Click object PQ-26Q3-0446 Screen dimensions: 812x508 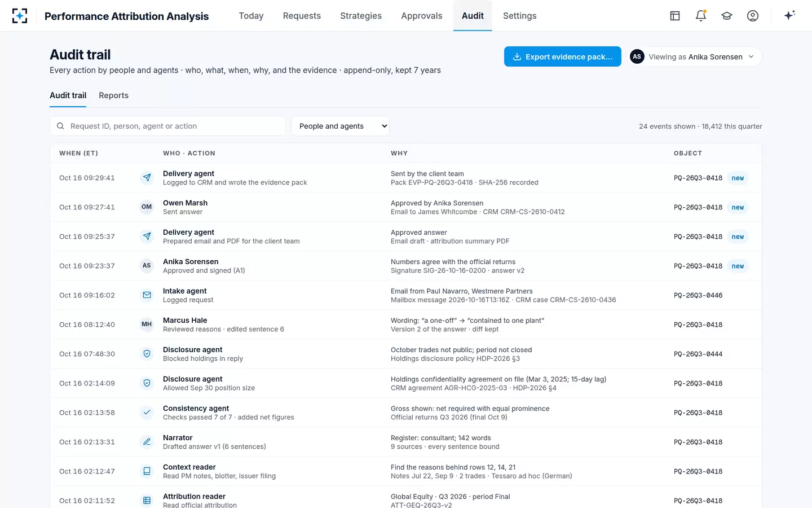[x=698, y=295]
